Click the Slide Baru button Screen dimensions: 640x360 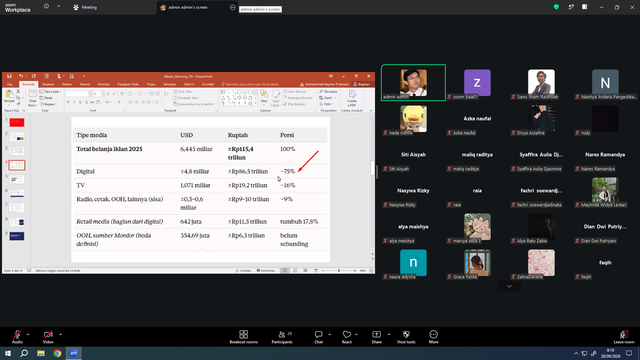(x=32, y=98)
